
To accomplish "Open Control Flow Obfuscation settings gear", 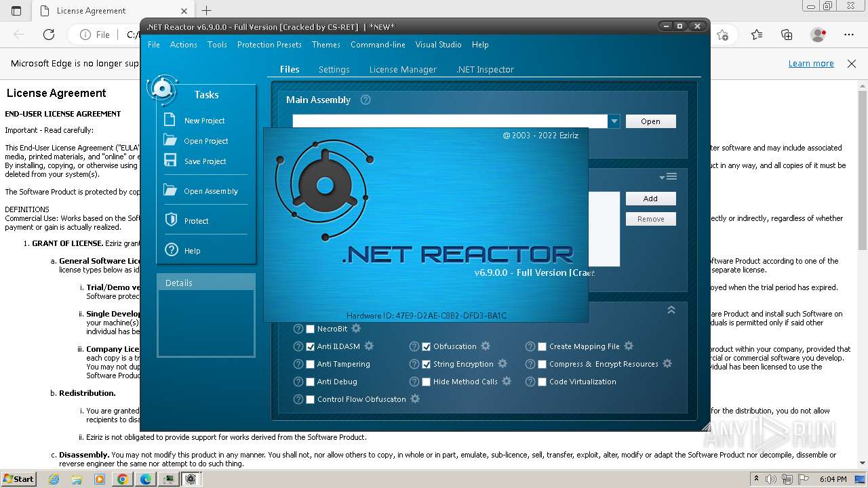I will coord(415,399).
